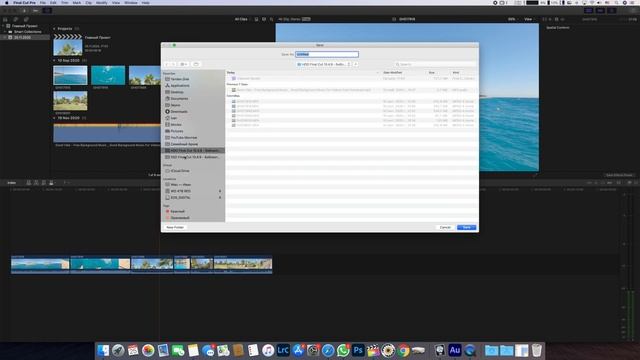Image resolution: width=640 pixels, height=360 pixels.
Task: Expand Smart Collections in the library
Action: (5, 32)
